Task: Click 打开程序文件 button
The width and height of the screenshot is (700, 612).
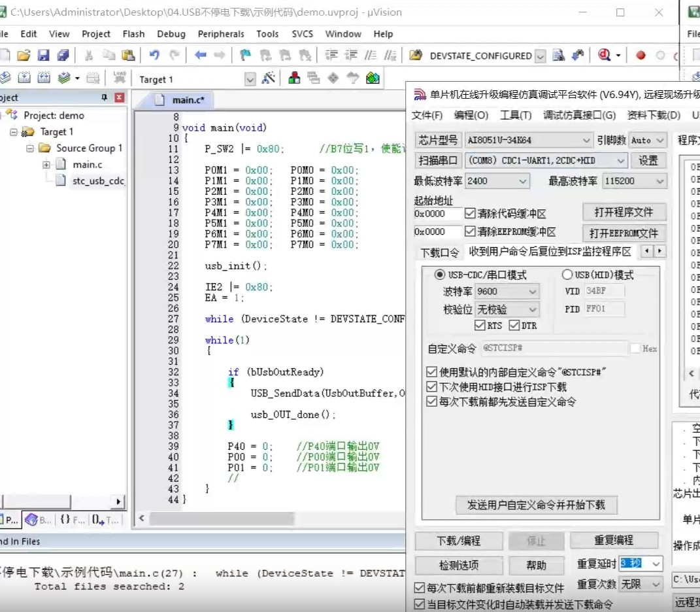Action: [624, 212]
